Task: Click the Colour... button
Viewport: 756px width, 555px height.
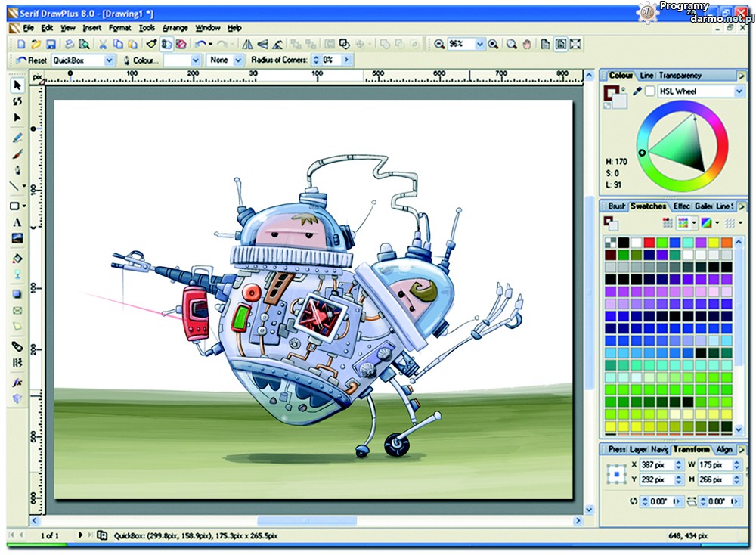Action: tap(141, 60)
